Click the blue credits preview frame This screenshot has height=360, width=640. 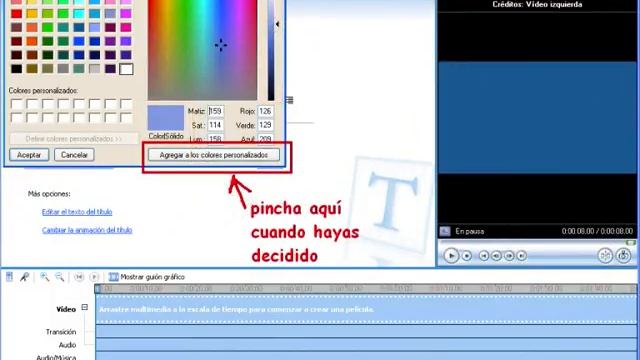click(x=537, y=118)
